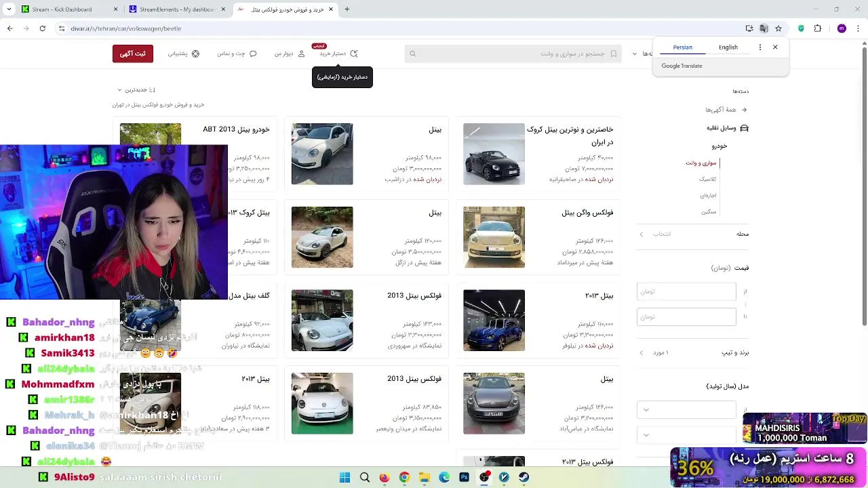
Task: Expand the 'محله' neighborhood filter
Action: point(692,234)
